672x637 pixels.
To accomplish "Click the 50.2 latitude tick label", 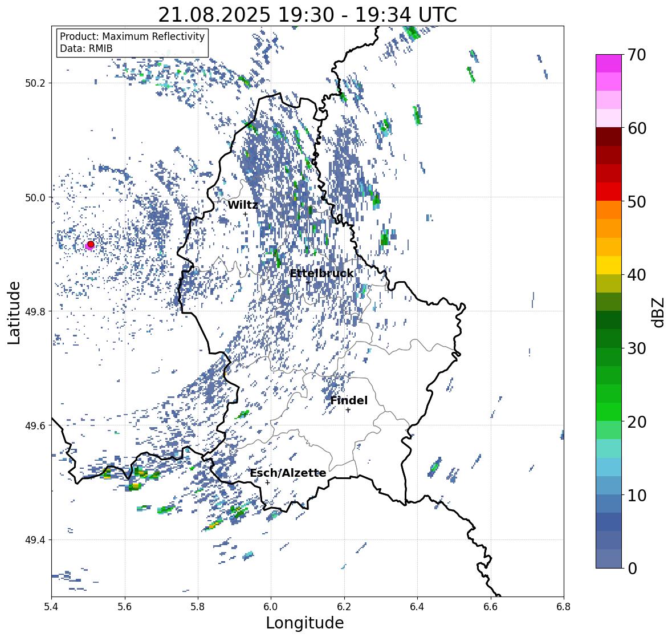I will [35, 83].
